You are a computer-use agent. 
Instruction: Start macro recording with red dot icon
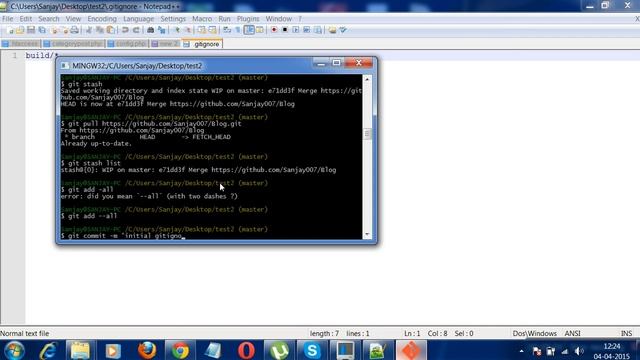[274, 30]
